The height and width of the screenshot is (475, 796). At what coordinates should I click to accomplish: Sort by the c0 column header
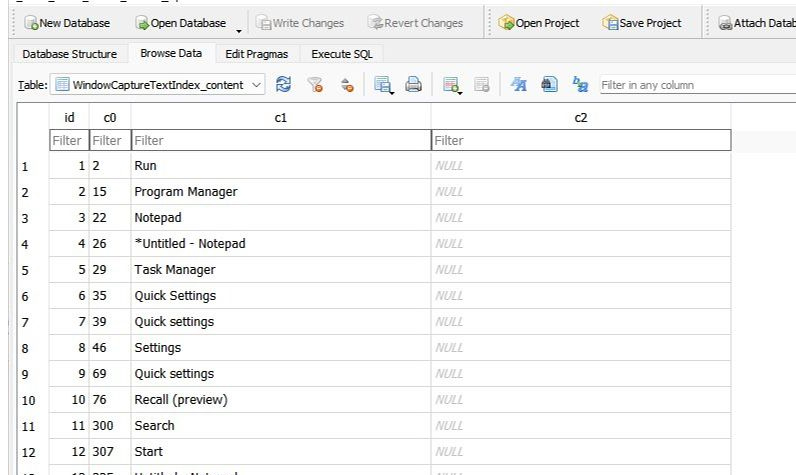pyautogui.click(x=109, y=118)
